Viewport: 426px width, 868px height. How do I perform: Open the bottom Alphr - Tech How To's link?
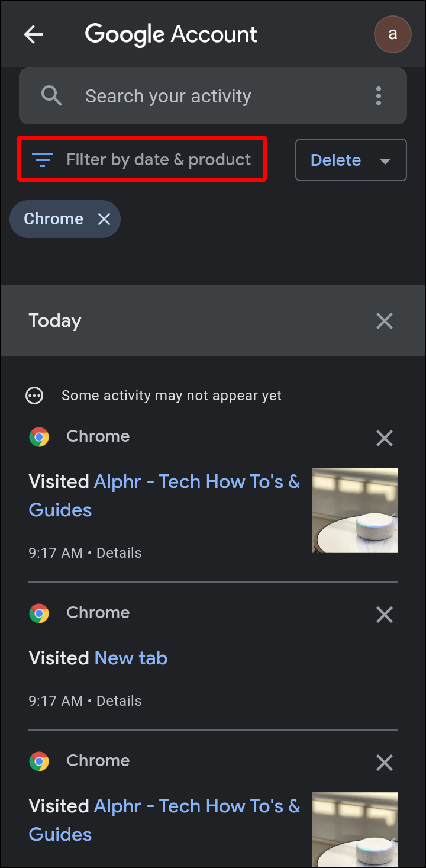pyautogui.click(x=196, y=806)
